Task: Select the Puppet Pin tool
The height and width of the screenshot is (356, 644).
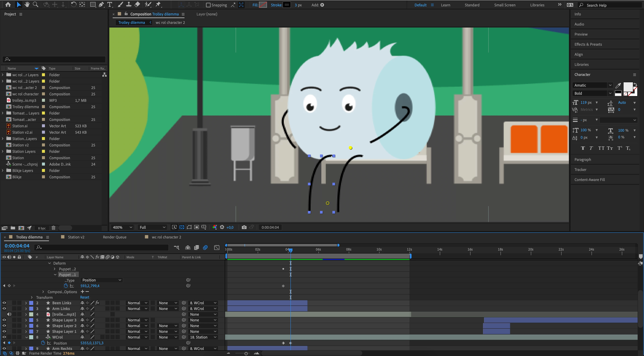Action: click(158, 5)
